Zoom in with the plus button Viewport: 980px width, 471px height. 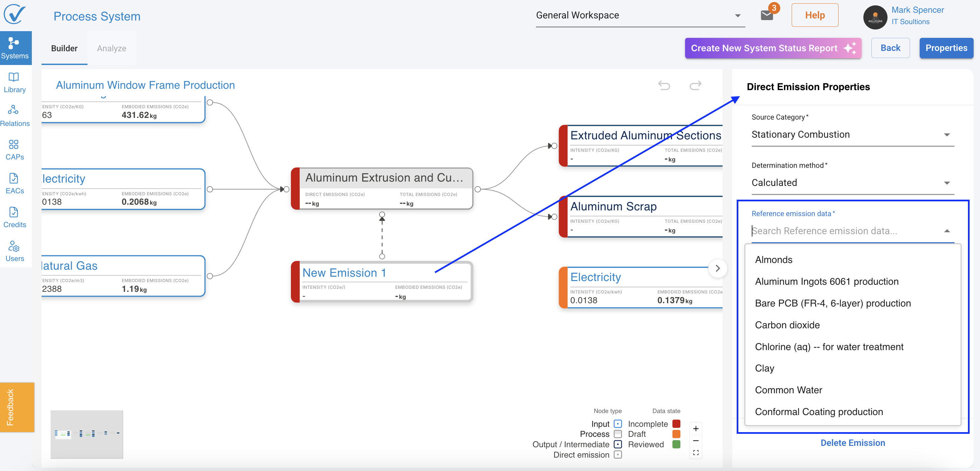point(695,429)
